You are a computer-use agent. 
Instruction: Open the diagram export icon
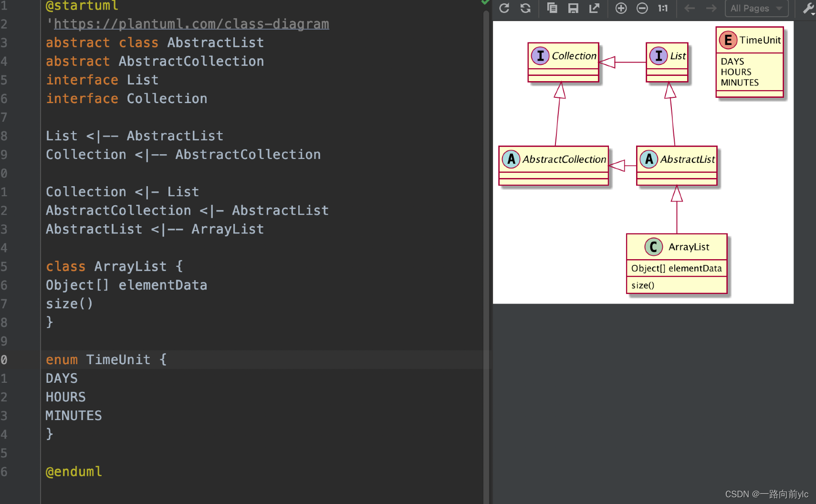tap(594, 8)
